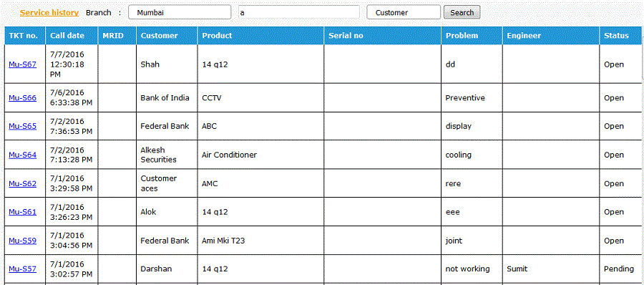Select call date '7/1/2016 3:29:58 PM'
The image size is (644, 285).
click(72, 183)
